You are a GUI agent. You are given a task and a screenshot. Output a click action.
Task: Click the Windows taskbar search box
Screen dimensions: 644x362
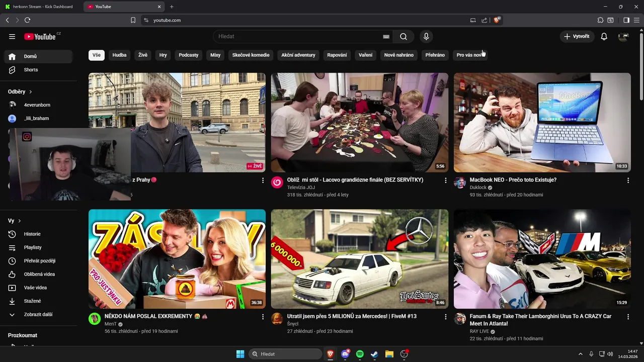[286, 354]
